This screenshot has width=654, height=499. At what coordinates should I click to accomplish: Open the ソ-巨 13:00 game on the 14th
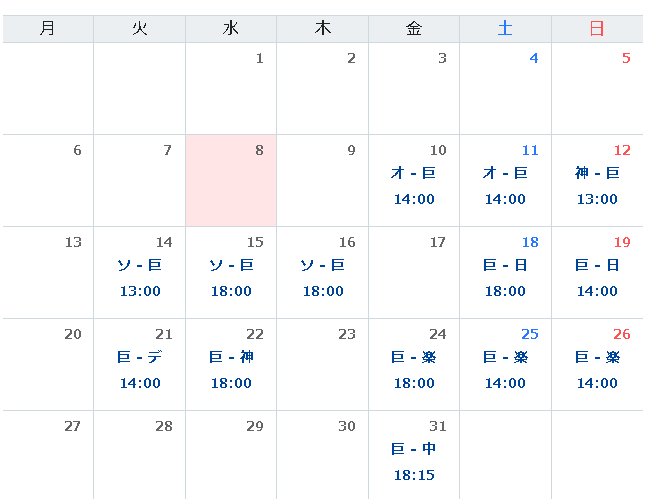click(x=139, y=278)
